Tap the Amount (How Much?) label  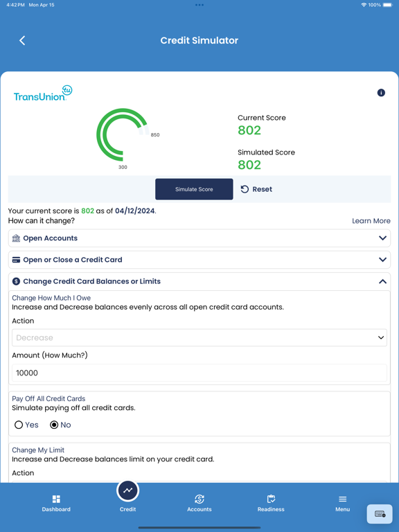point(50,355)
